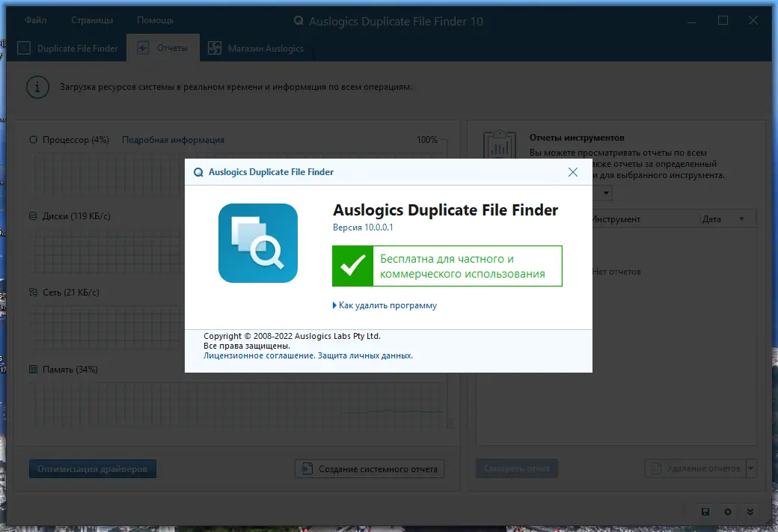Viewport: 778px width, 532px height.
Task: Click the Память memory icon
Action: tap(33, 369)
